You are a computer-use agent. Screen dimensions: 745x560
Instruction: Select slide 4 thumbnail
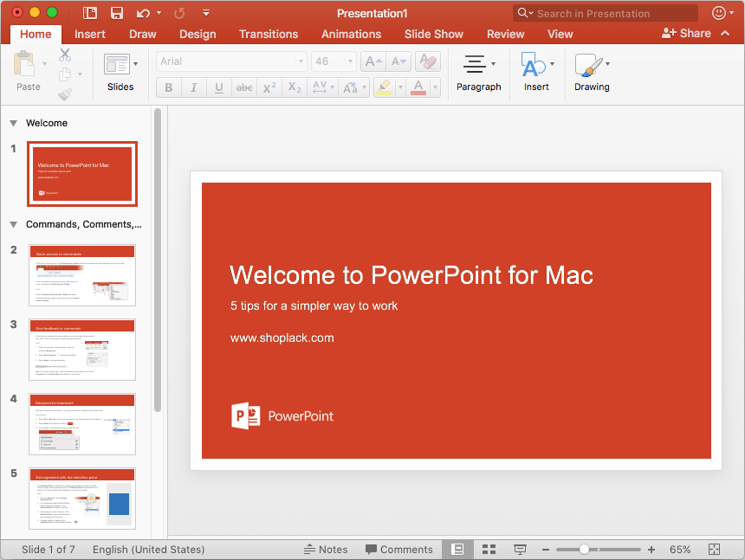82,424
